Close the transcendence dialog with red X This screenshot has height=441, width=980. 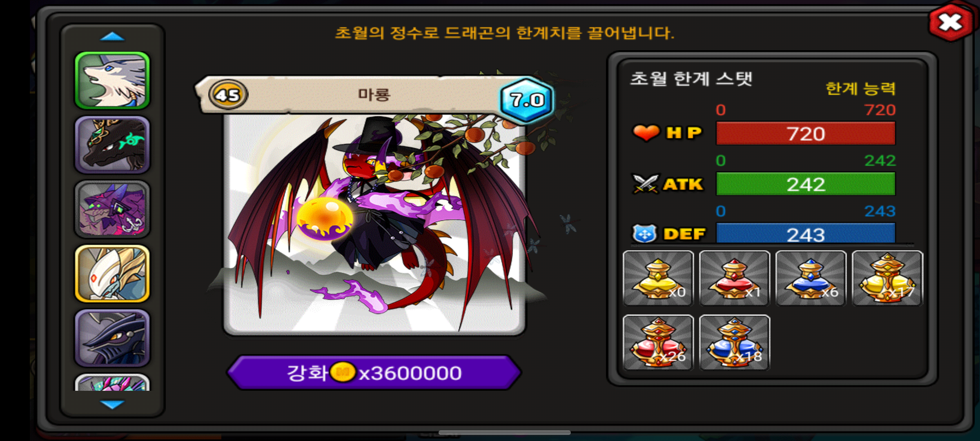[950, 22]
